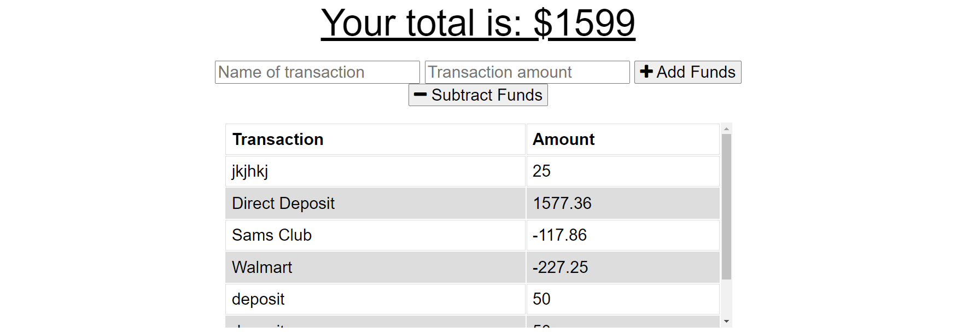Screen dimensions: 980x332
Task: Click the scrollbar down arrow
Action: (x=726, y=320)
